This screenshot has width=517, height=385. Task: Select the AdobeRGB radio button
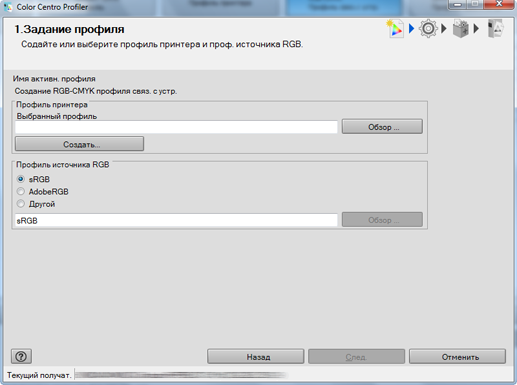pyautogui.click(x=21, y=191)
